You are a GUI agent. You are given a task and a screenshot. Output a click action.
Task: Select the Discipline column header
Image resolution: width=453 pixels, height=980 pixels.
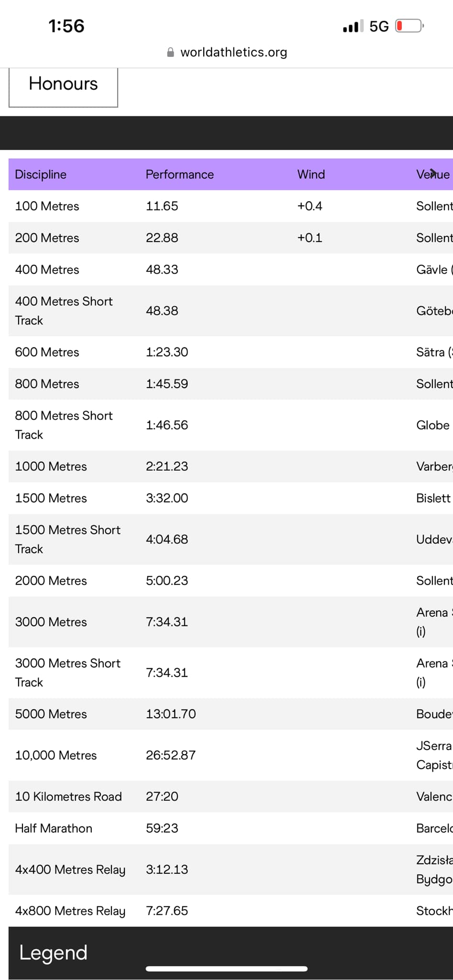pyautogui.click(x=41, y=174)
